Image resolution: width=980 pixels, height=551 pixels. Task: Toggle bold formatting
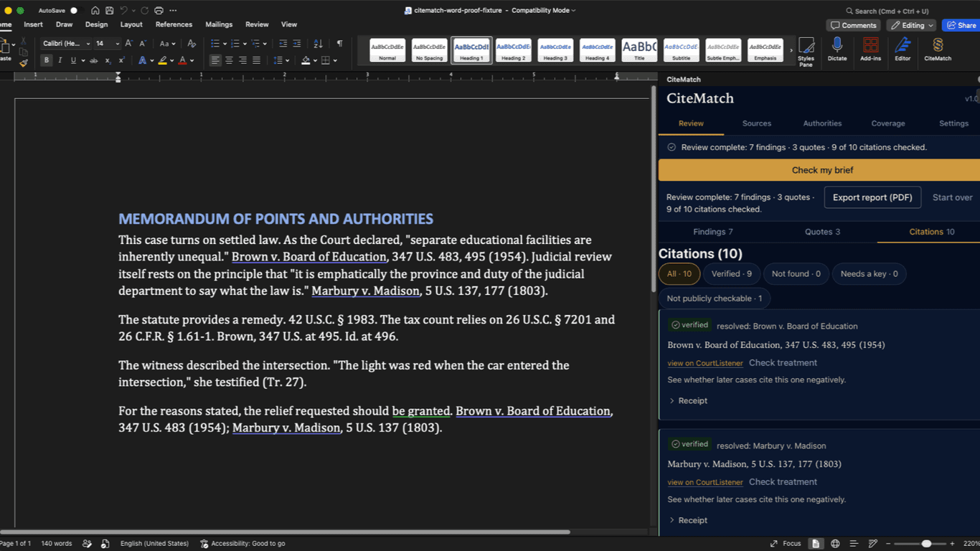tap(47, 60)
